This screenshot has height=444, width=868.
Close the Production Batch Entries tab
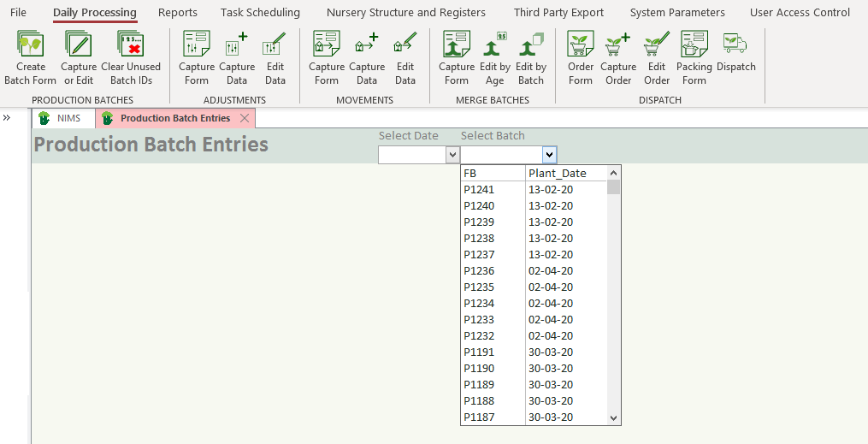pyautogui.click(x=245, y=118)
